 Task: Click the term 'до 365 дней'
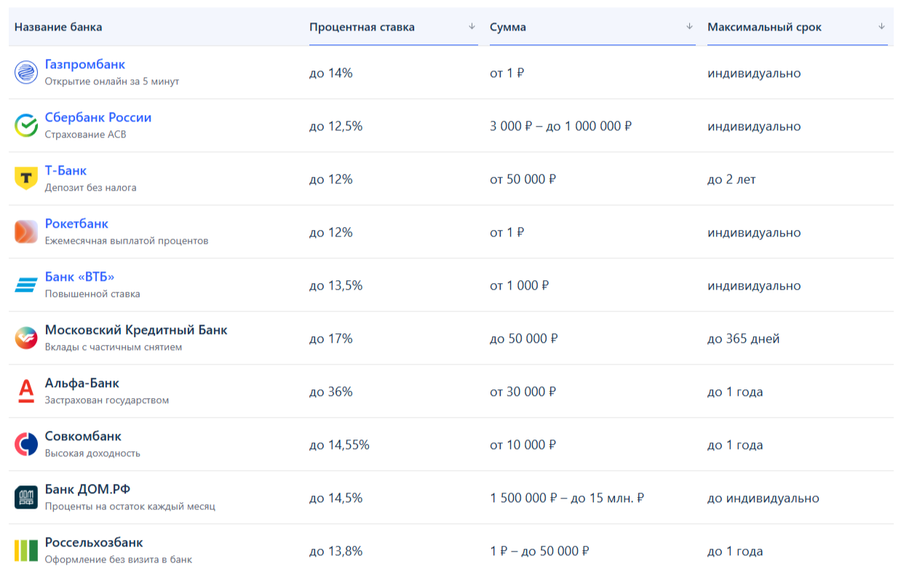point(744,338)
